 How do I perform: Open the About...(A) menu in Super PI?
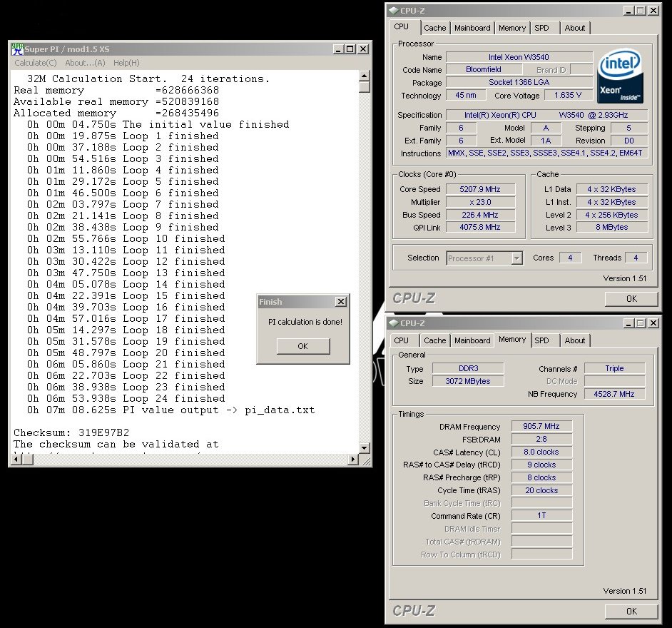(85, 63)
